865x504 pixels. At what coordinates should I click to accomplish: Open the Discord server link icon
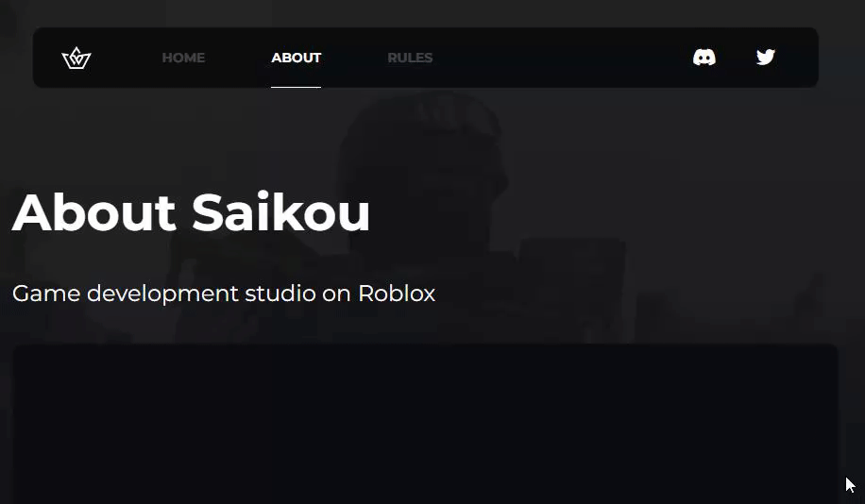(704, 58)
